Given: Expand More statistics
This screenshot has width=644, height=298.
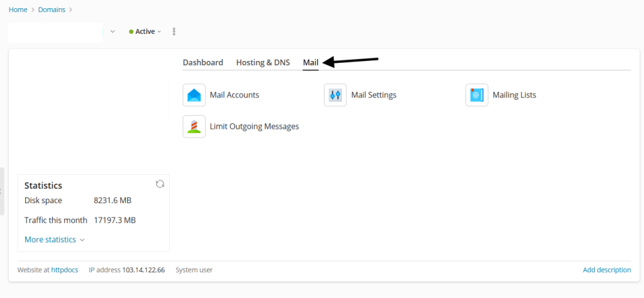Looking at the screenshot, I should coord(54,240).
